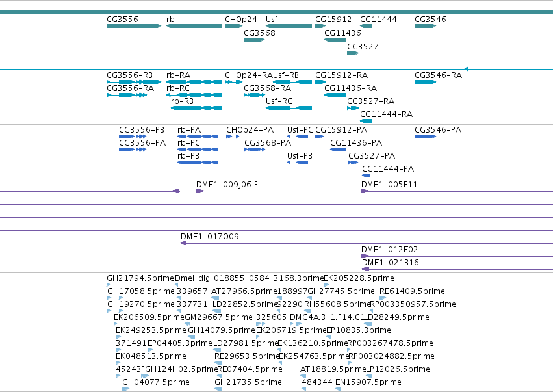Click the Usf-PC protein feature
553x392 pixels.
pyautogui.click(x=298, y=137)
